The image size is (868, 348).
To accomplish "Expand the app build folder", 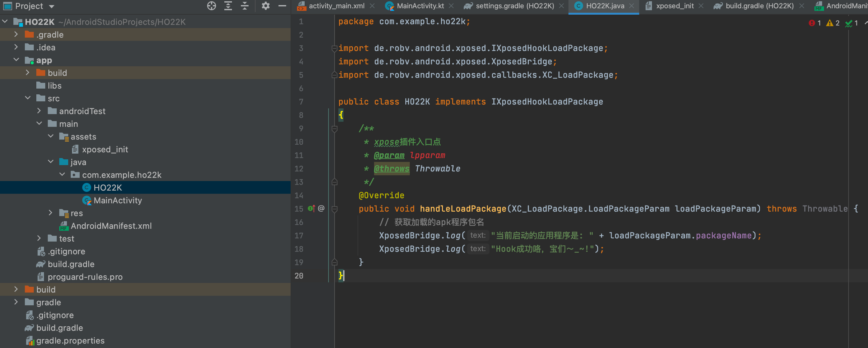I will (x=28, y=72).
